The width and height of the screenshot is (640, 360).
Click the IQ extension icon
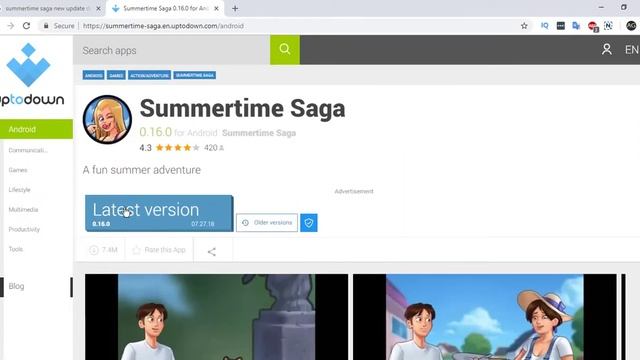(544, 26)
